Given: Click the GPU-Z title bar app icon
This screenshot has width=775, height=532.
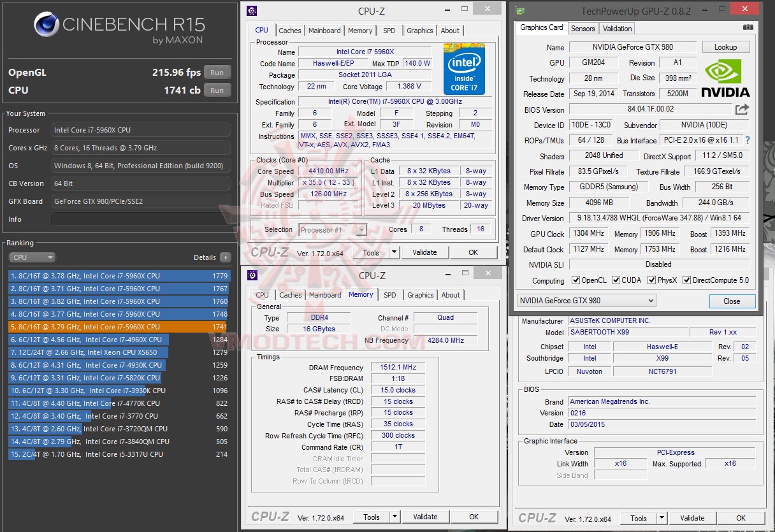Looking at the screenshot, I should (521, 11).
